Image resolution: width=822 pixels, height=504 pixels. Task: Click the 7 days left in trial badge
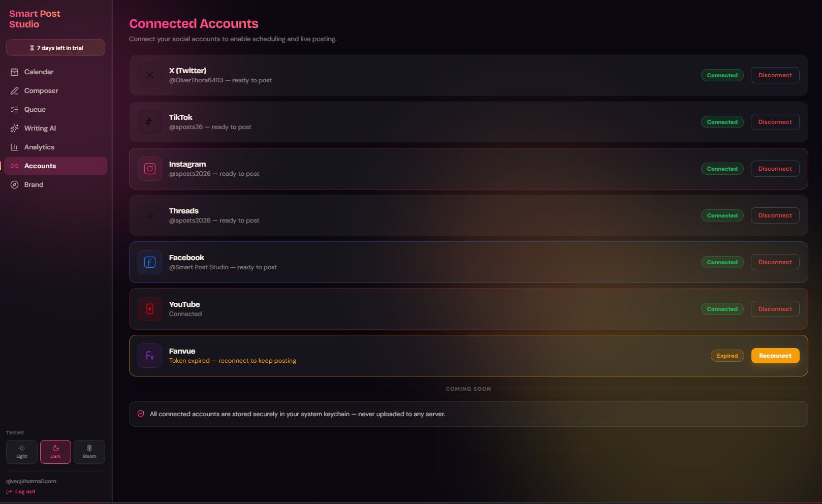55,48
